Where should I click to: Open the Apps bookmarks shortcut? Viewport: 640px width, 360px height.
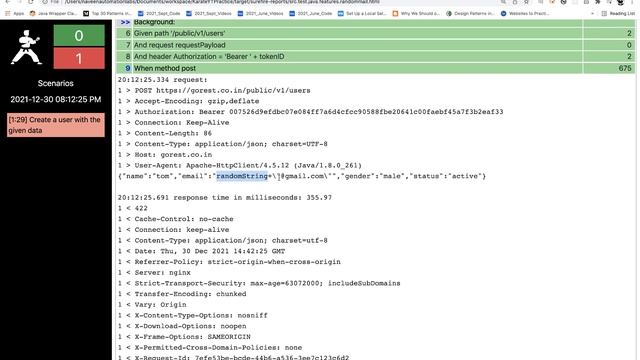[14, 13]
